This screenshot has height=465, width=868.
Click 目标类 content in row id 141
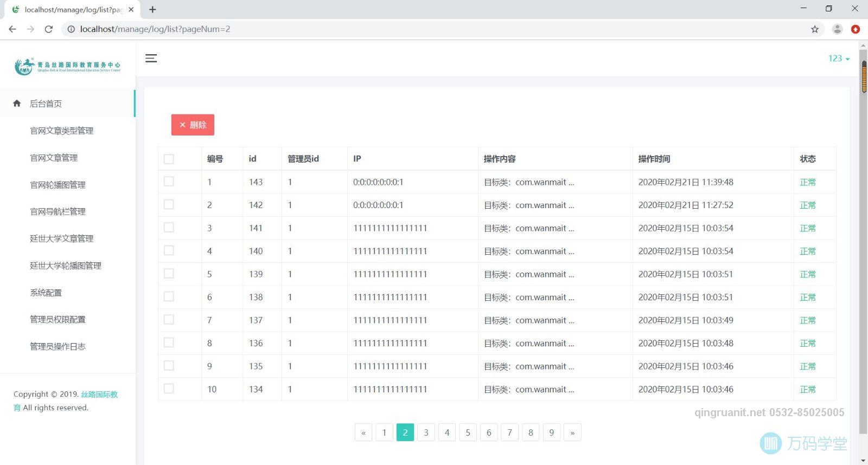529,228
